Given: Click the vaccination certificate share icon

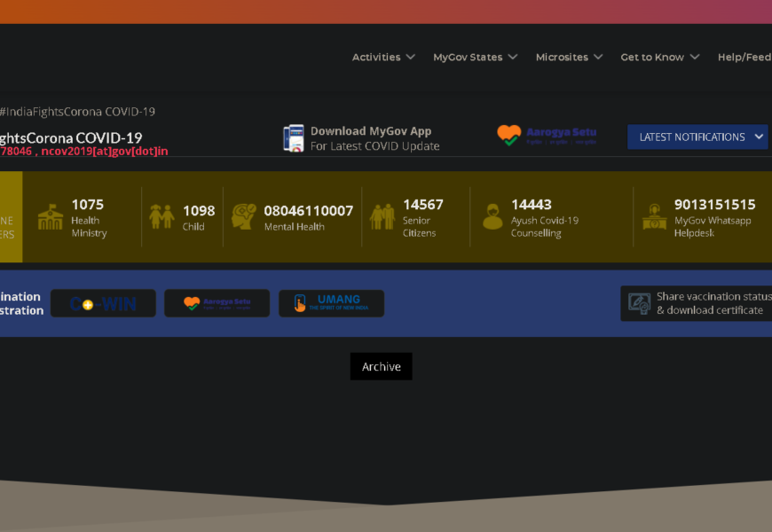Looking at the screenshot, I should tap(639, 303).
